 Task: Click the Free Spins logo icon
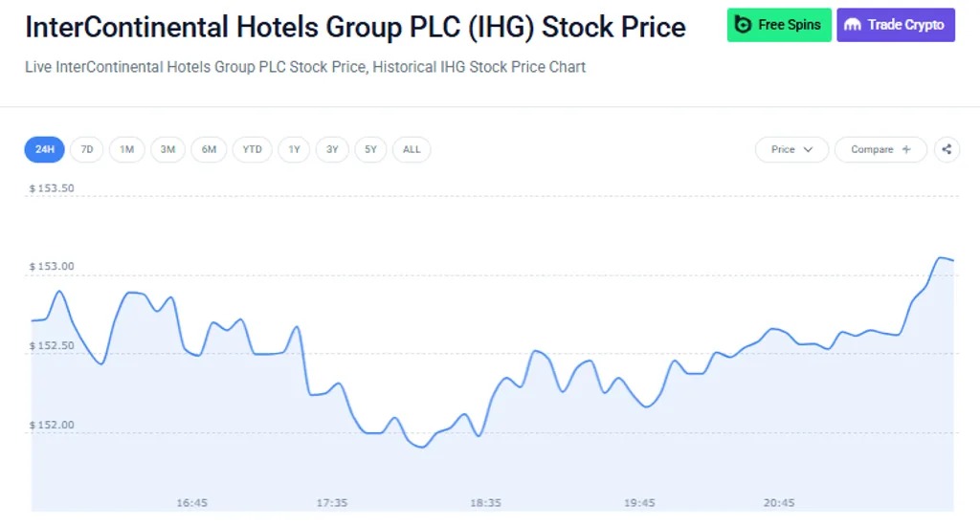(743, 24)
